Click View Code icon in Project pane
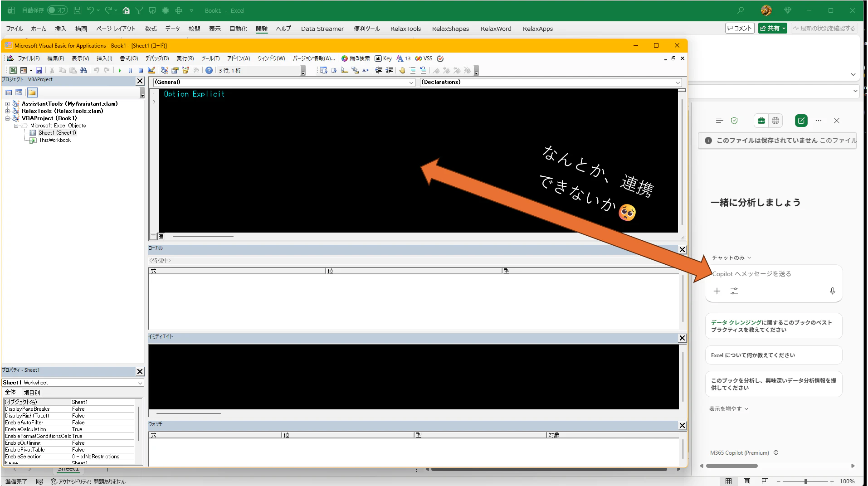This screenshot has height=486, width=868. click(9, 92)
